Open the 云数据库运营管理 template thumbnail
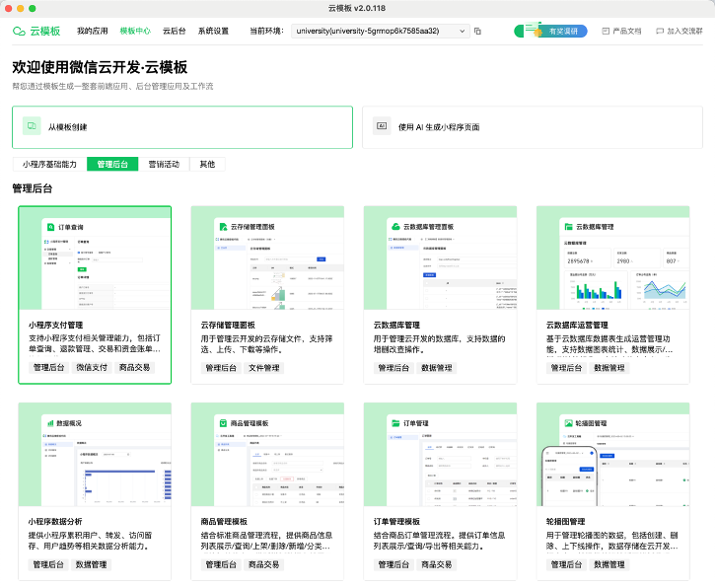Viewport: 716px width, 588px height. 612,257
